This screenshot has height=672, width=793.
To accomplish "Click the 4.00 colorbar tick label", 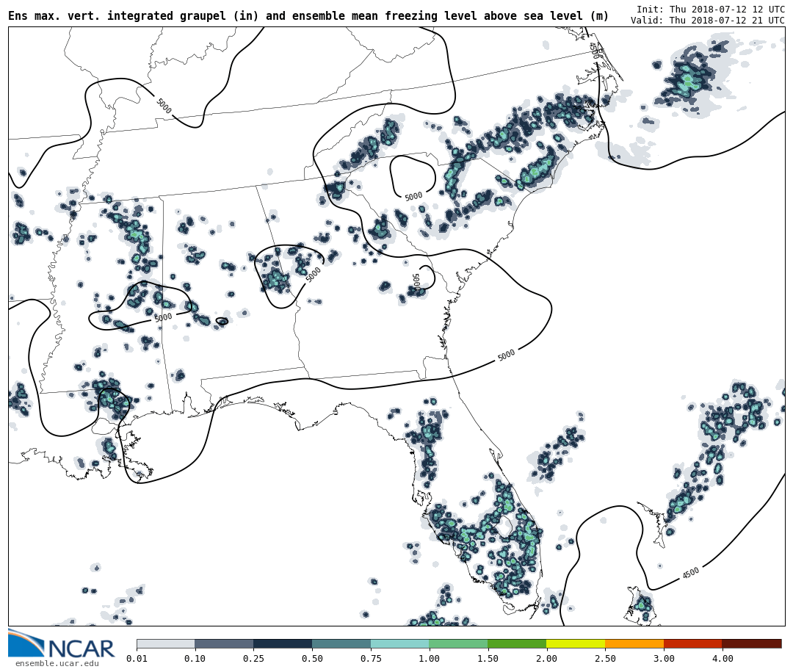I will (x=722, y=659).
